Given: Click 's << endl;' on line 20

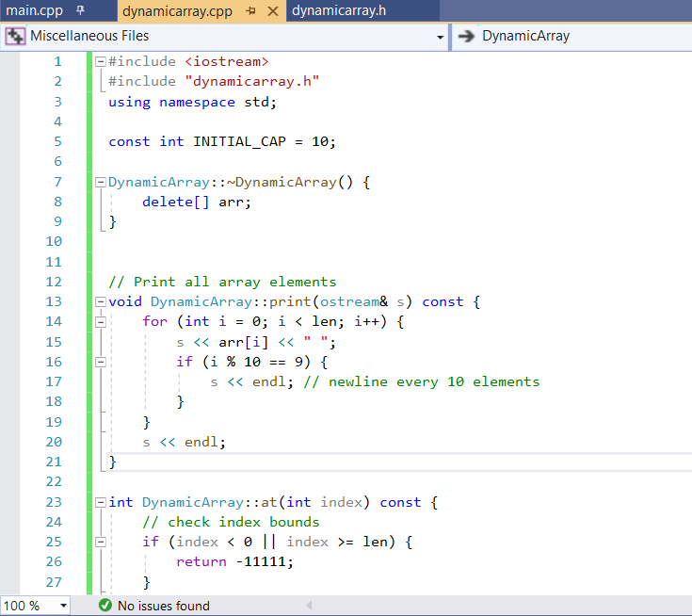Looking at the screenshot, I should point(184,442).
